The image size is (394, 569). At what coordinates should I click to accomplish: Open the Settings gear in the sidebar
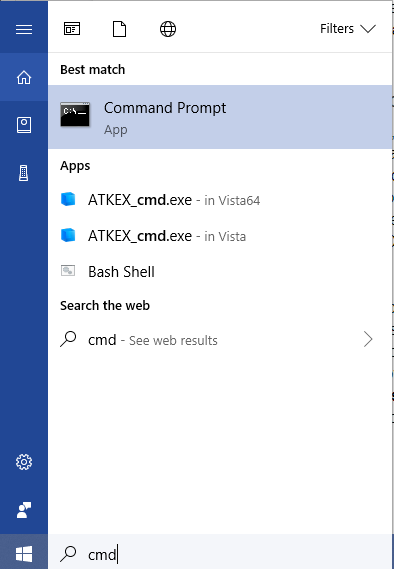point(24,462)
